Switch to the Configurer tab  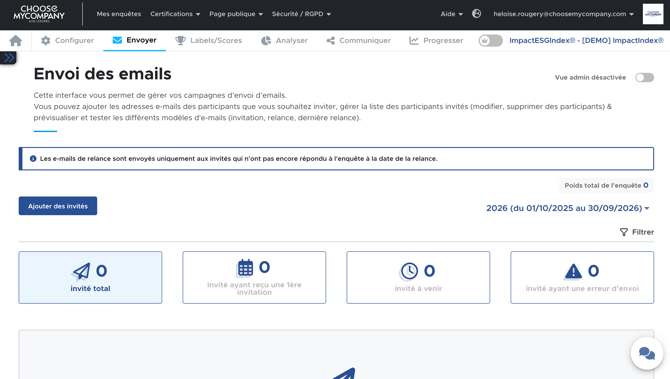coord(68,41)
